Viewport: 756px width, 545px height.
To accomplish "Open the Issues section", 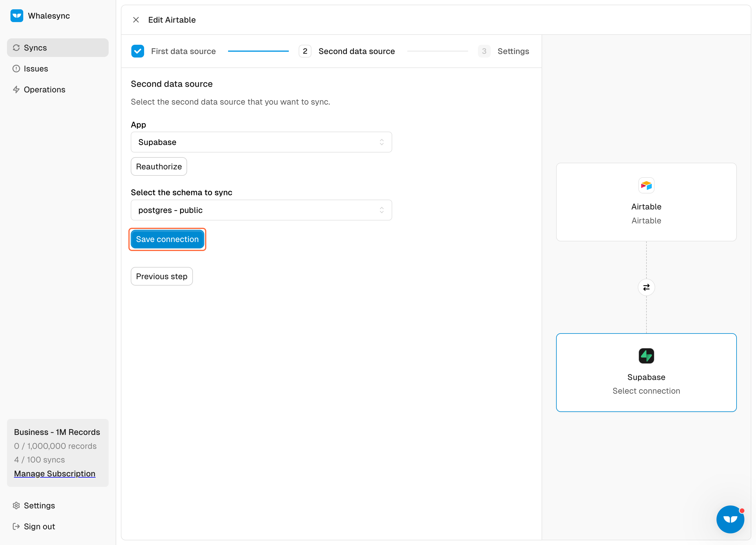I will point(58,69).
